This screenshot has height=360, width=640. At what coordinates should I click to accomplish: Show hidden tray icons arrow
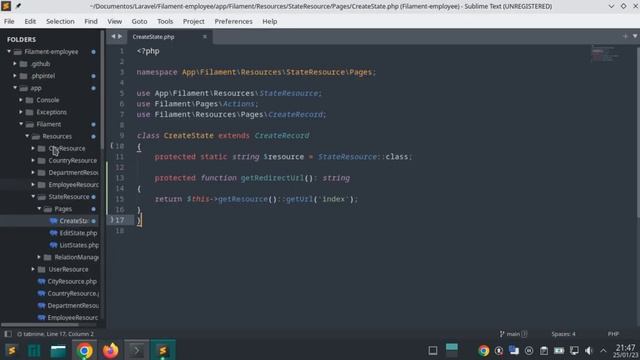603,351
